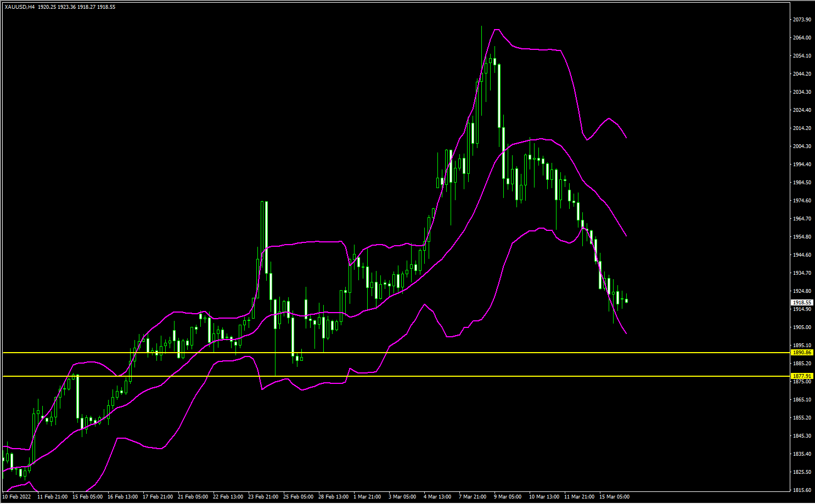The height and width of the screenshot is (504, 815).
Task: Click the 23 Feb 21:00 time label
Action: click(x=263, y=497)
